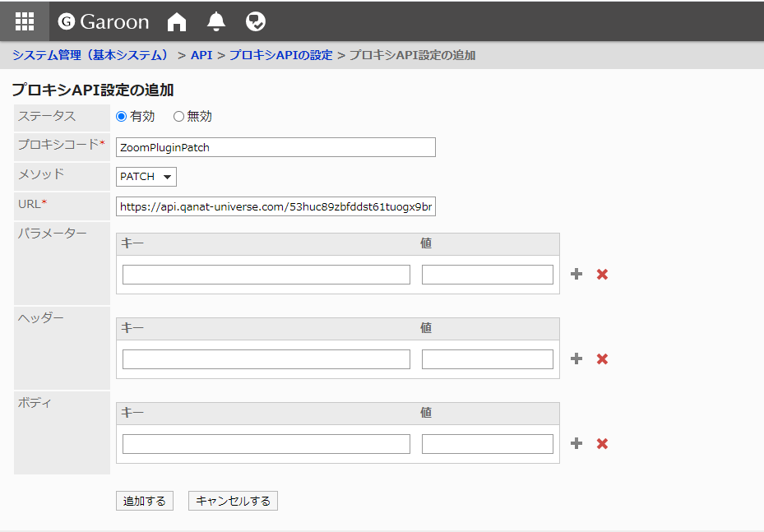The width and height of the screenshot is (764, 532).
Task: Open プロキシAPIの設定 breadcrumb link
Action: coord(280,55)
